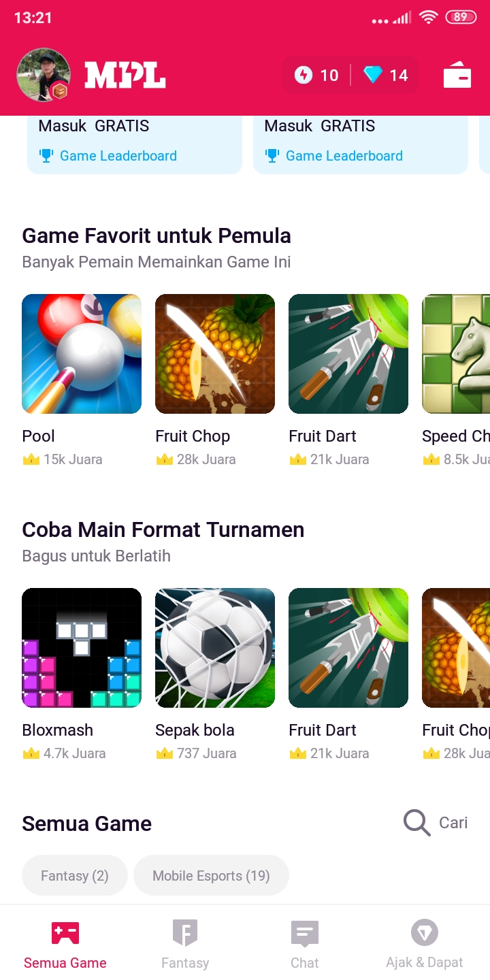Screen dimensions: 490x980
Task: Go to the Ajak & Dapat tab
Action: [425, 943]
